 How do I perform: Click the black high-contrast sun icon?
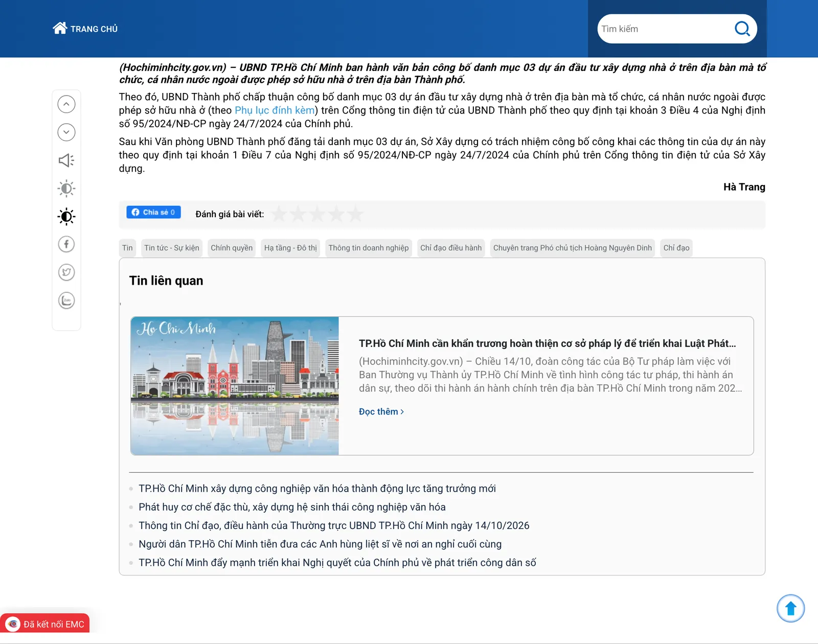(66, 217)
